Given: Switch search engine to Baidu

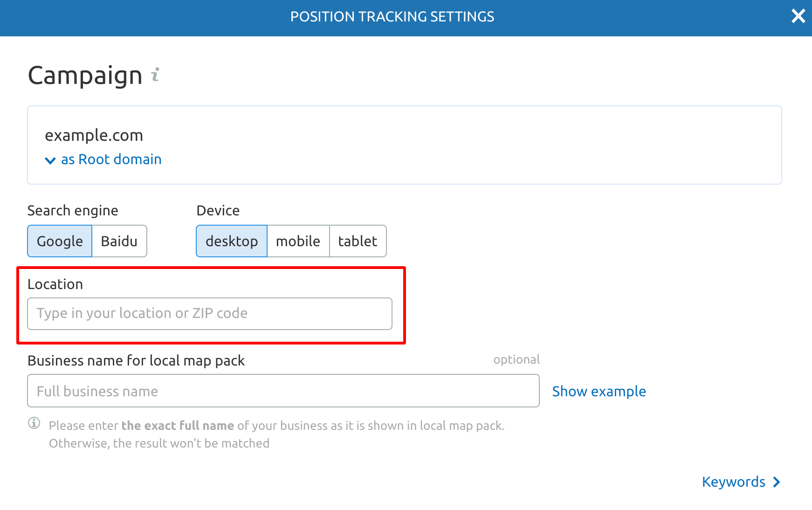Looking at the screenshot, I should click(x=119, y=241).
